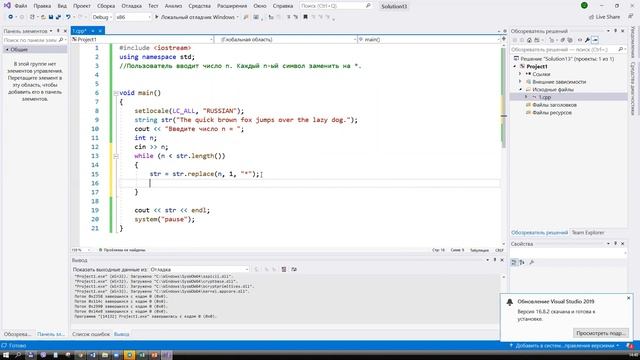Close the 1.cpp editor tab

pos(100,31)
